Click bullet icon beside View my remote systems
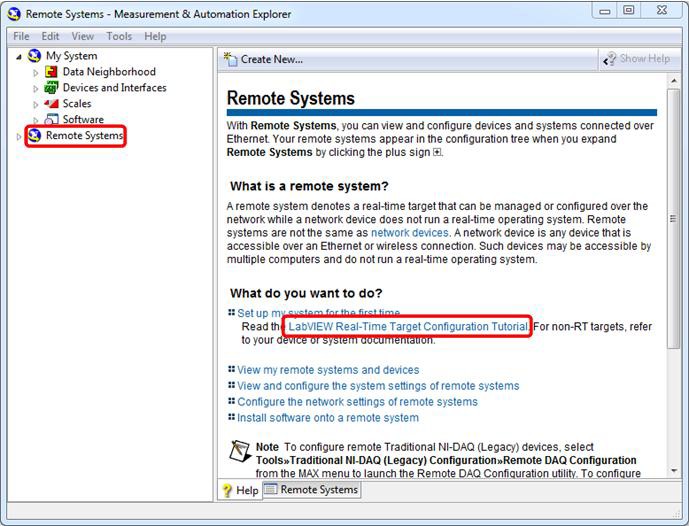The width and height of the screenshot is (689, 526). pyautogui.click(x=232, y=369)
